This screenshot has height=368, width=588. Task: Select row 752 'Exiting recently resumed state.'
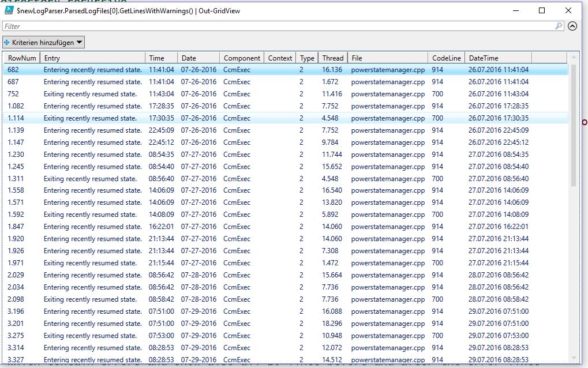click(x=286, y=93)
